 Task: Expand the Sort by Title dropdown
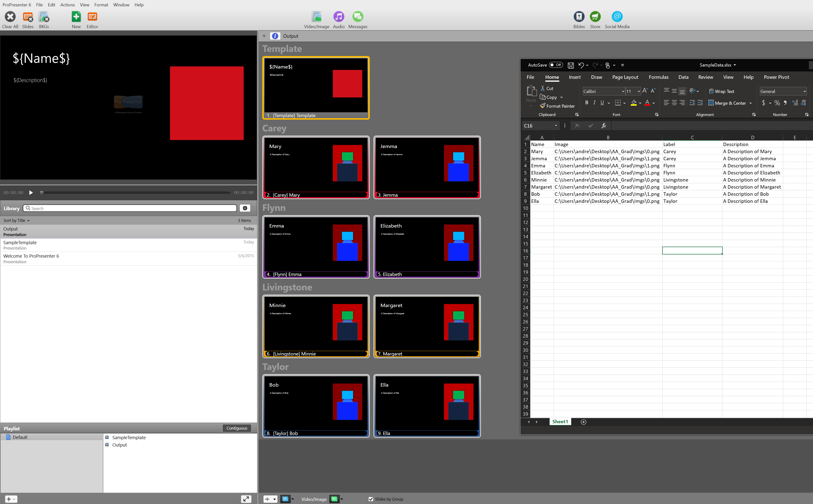[17, 220]
